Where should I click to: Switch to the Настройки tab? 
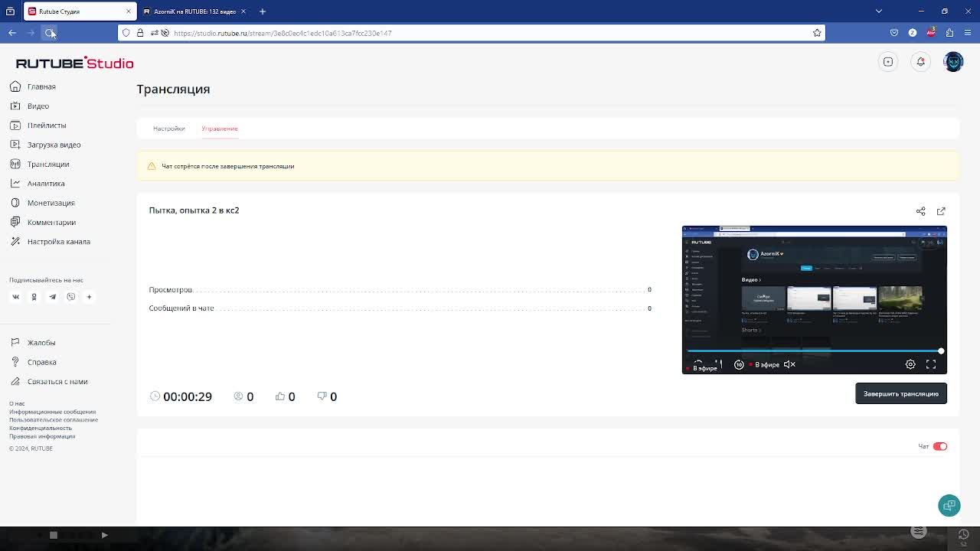[x=168, y=129]
